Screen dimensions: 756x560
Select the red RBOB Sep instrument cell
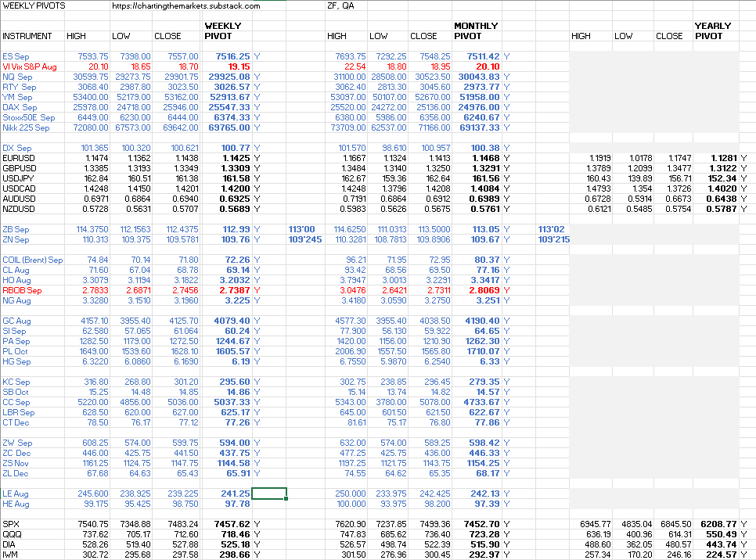22,290
